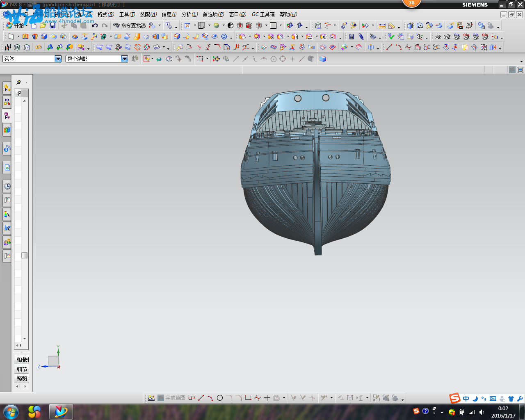
Task: Click the sketch Profile tool icon
Action: click(192, 398)
